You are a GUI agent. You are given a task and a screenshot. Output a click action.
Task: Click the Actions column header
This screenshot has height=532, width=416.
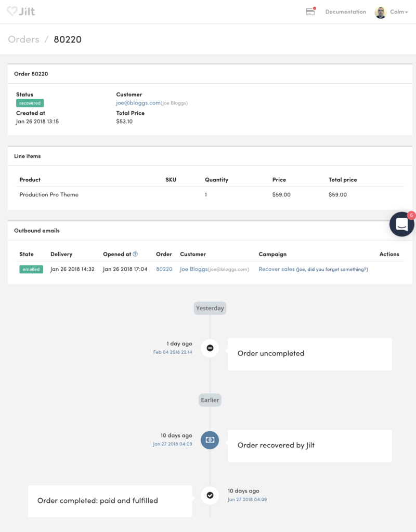(389, 254)
